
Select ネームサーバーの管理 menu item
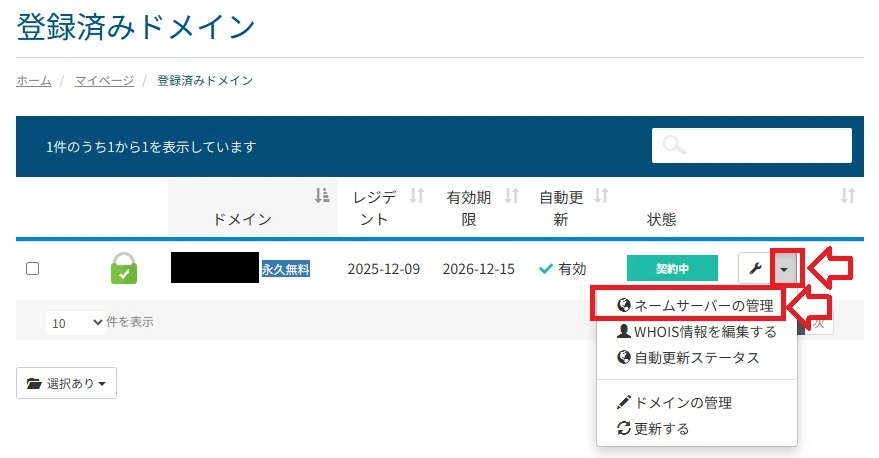(x=695, y=306)
